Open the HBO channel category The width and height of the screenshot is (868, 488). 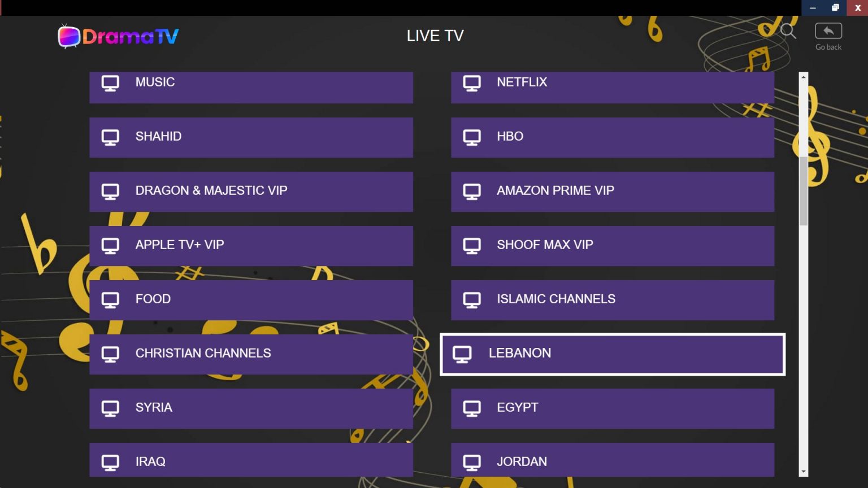click(612, 137)
